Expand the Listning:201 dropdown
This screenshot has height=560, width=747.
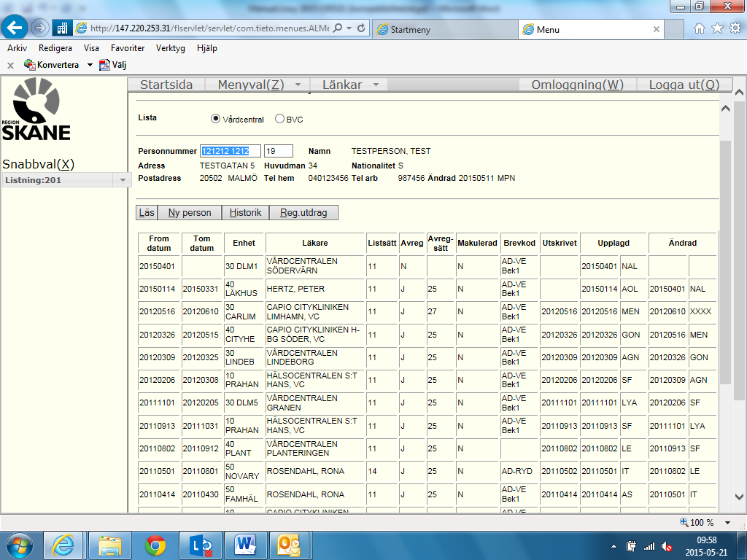(123, 180)
